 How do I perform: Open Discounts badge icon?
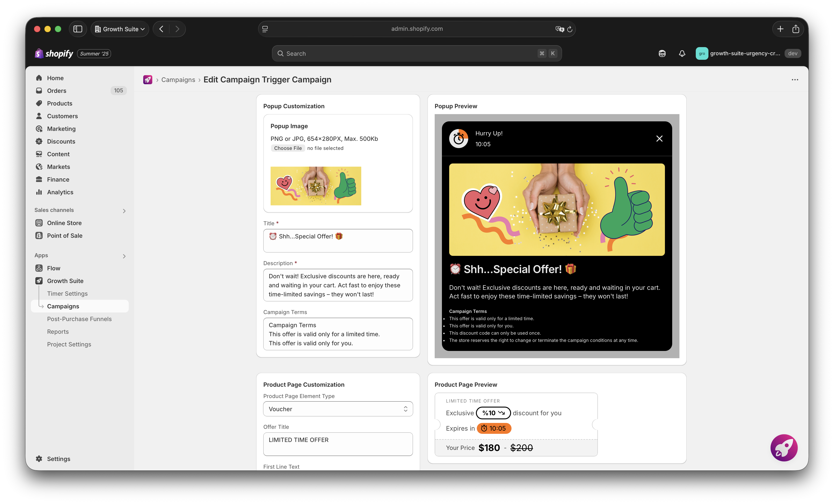point(39,141)
